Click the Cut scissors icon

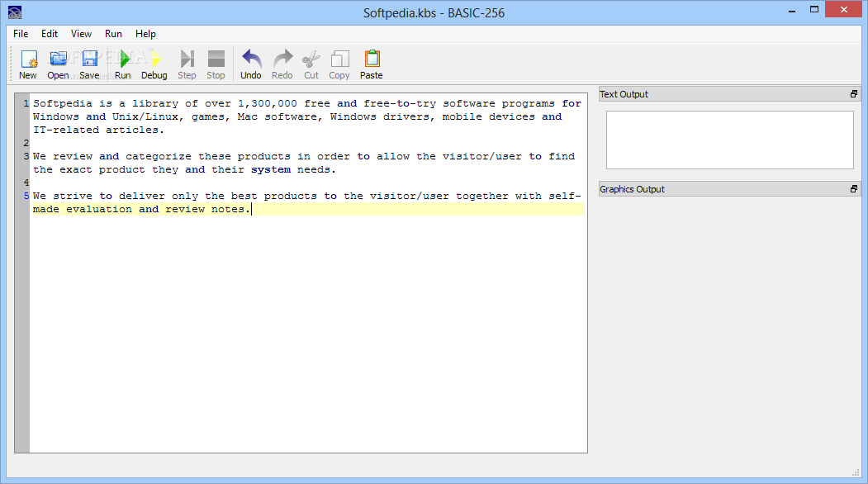(x=311, y=64)
